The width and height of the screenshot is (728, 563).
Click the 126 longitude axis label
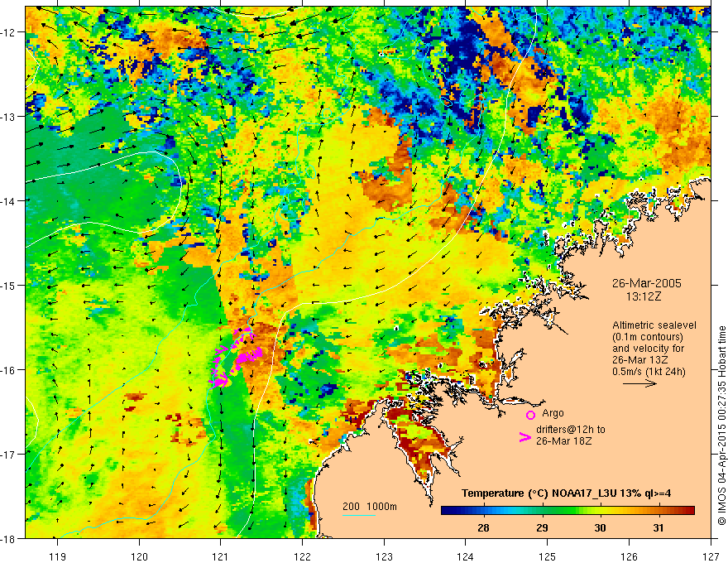coord(629,556)
